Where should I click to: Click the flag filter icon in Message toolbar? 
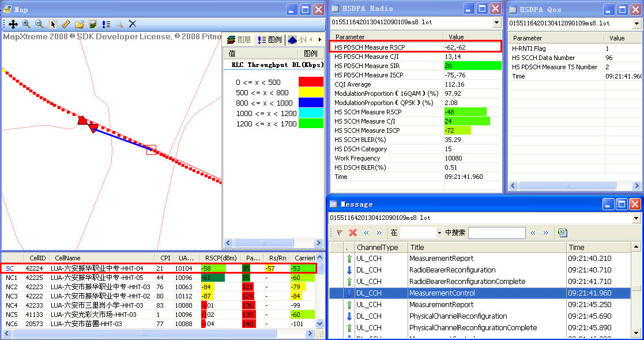point(339,233)
